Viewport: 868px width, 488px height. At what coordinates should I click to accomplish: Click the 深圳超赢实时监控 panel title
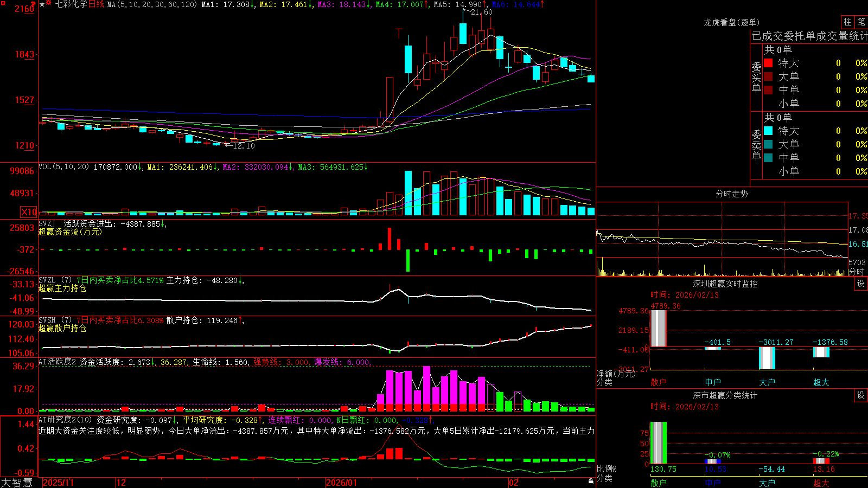tap(725, 284)
